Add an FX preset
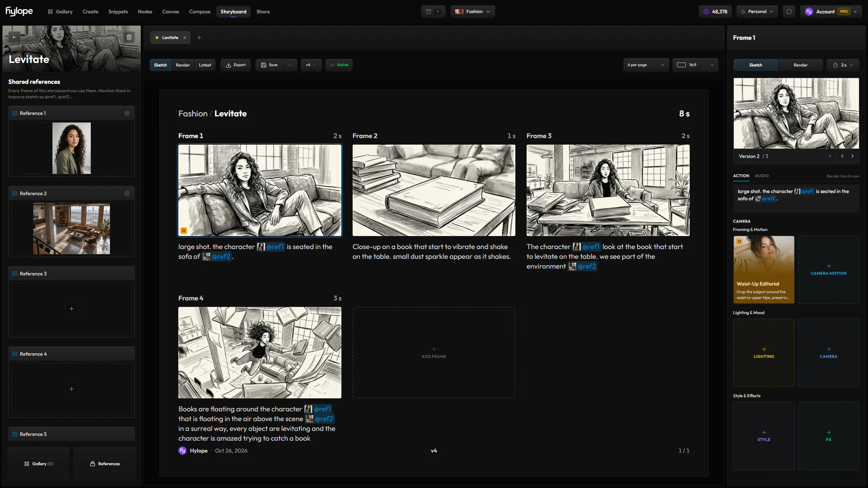 (829, 436)
